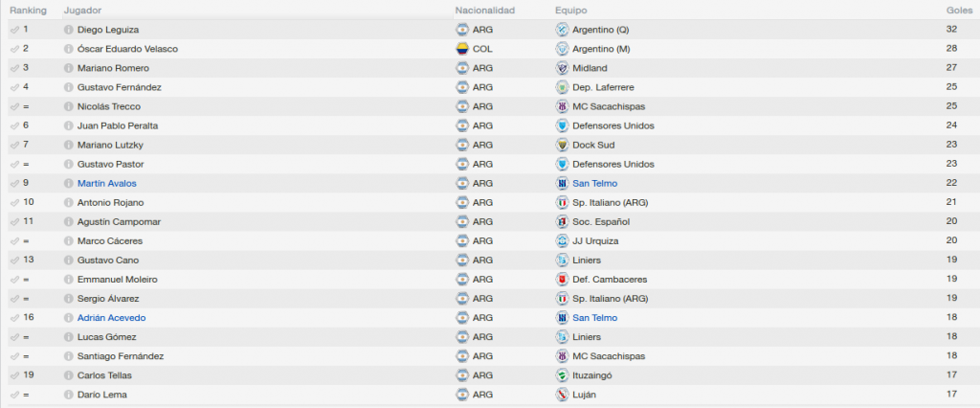Click the Colombia flag icon for Óscar Velasco
This screenshot has width=980, height=408.
[x=462, y=49]
